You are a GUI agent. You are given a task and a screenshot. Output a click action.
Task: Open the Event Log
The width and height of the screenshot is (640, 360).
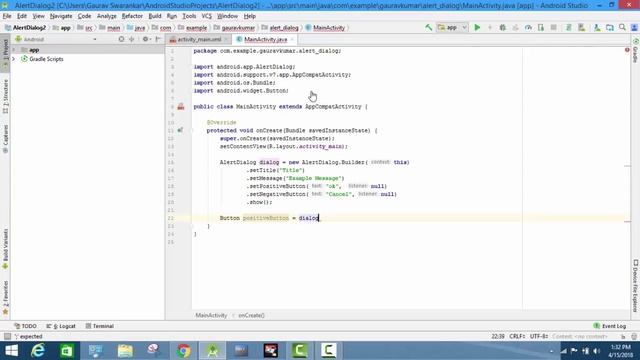coord(609,326)
